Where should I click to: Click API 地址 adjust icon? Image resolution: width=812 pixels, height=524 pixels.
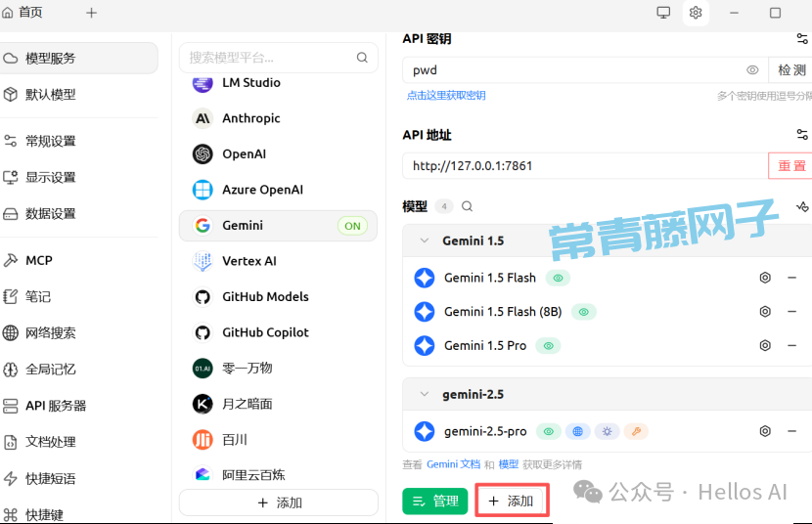tap(802, 135)
